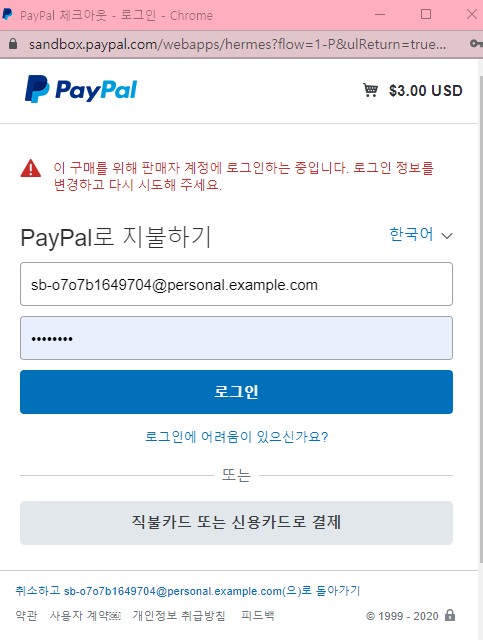The height and width of the screenshot is (640, 483).
Task: Click the PayPal favicon in title bar
Action: (x=7, y=14)
